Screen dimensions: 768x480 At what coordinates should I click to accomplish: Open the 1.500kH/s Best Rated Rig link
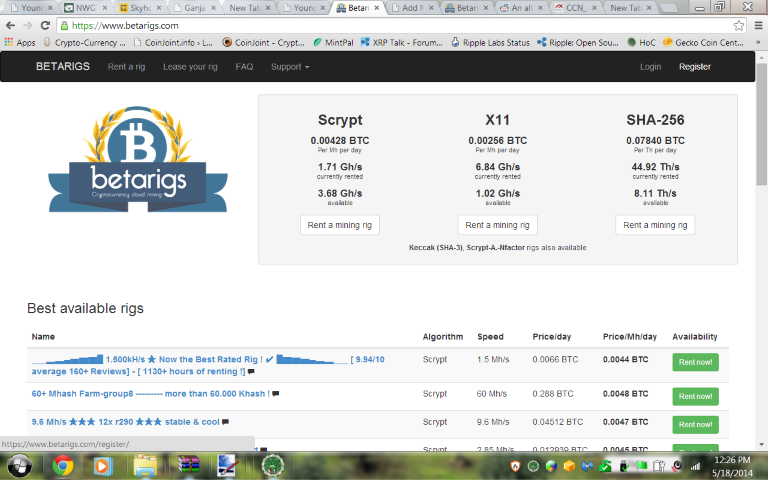click(208, 365)
